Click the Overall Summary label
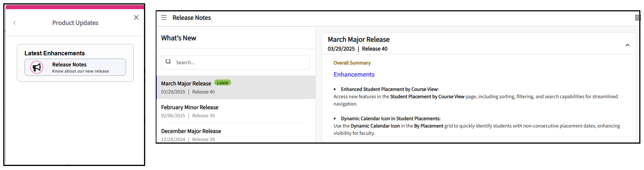The width and height of the screenshot is (644, 170). [352, 63]
